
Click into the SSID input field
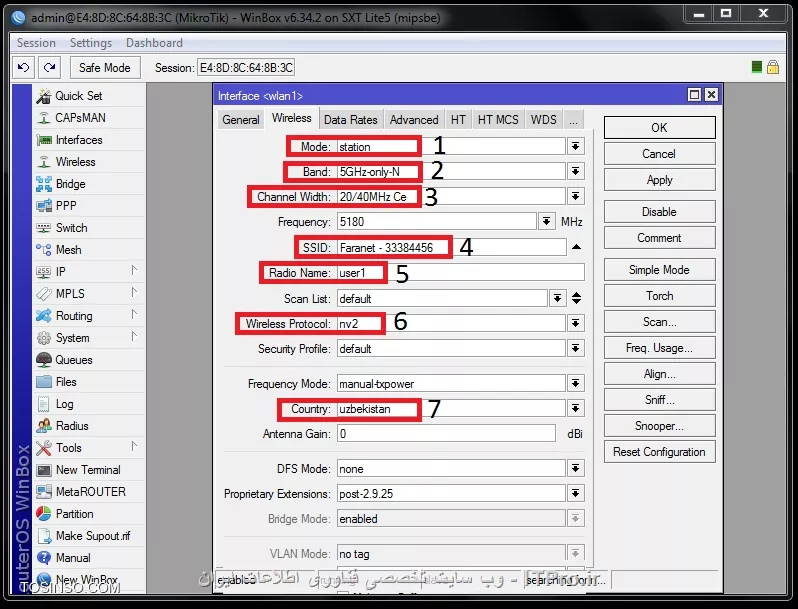451,247
